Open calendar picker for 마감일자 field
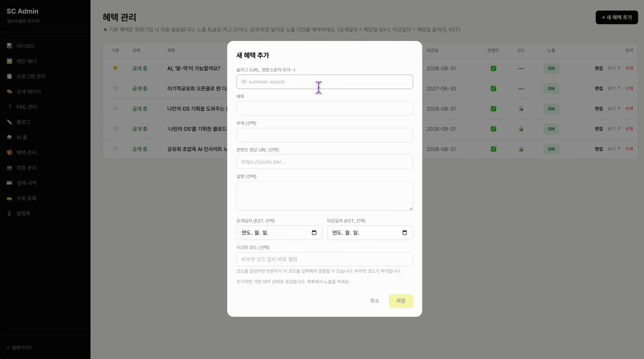 point(404,233)
